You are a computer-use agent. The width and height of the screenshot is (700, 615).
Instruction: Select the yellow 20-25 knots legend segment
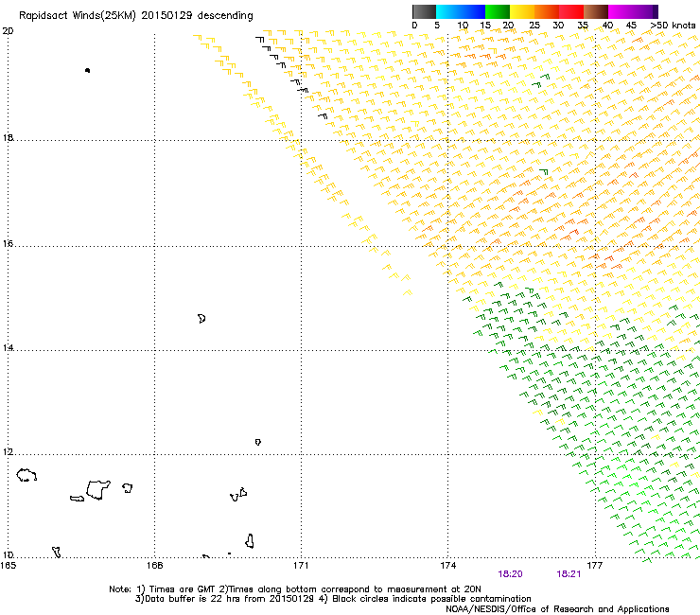click(522, 11)
